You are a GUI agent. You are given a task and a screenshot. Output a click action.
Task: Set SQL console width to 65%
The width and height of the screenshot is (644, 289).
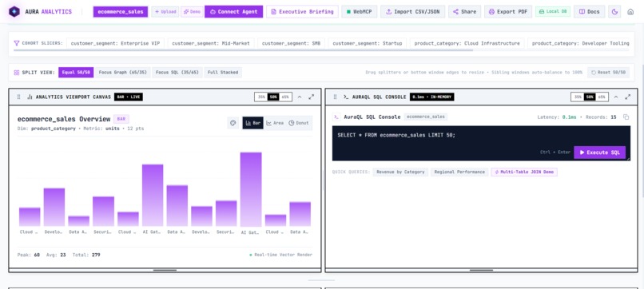pos(602,97)
